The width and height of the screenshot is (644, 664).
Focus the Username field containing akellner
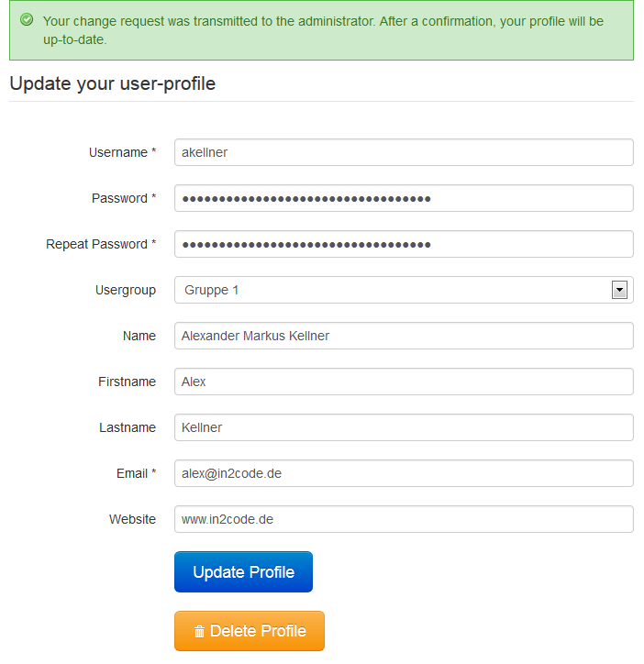tap(404, 152)
